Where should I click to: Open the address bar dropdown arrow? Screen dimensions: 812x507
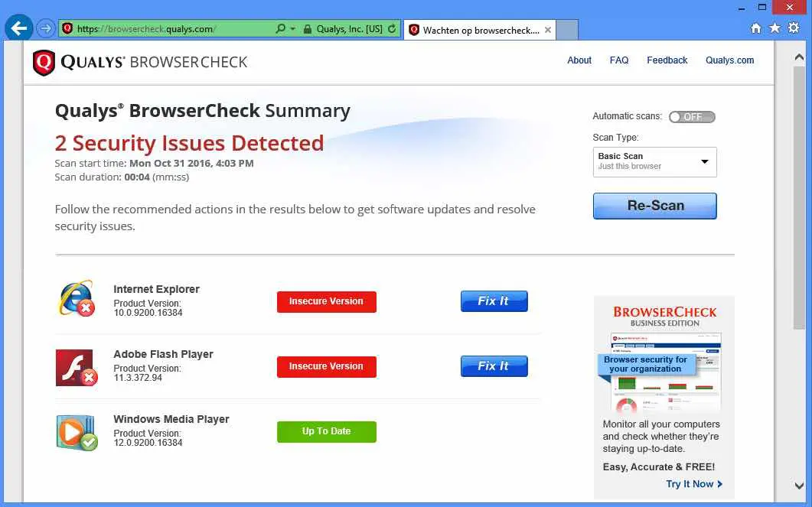coord(293,29)
